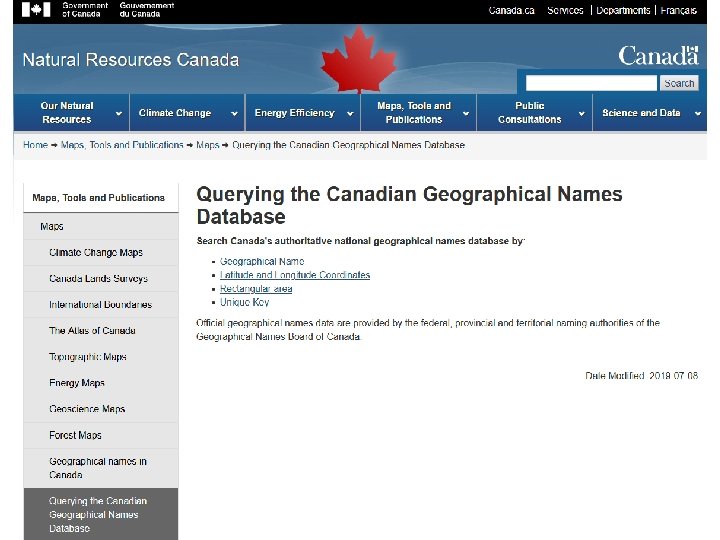Click the Search button
This screenshot has width=720, height=540.
[x=679, y=83]
